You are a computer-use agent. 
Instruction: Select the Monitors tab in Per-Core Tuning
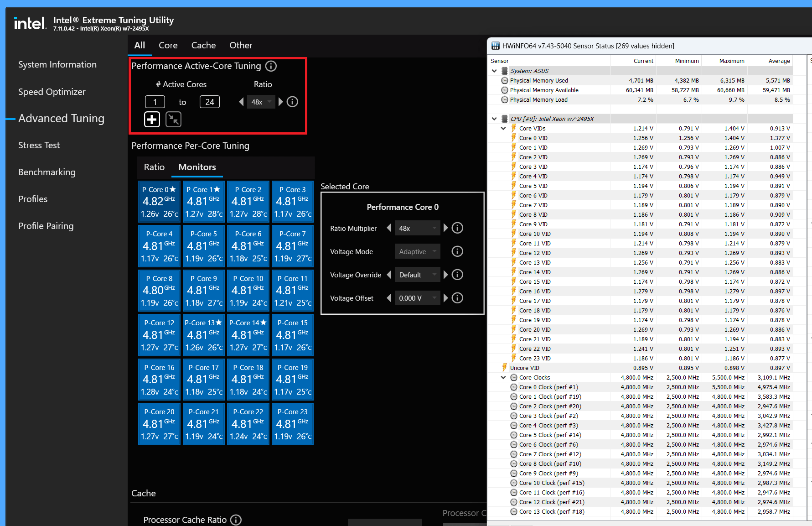pyautogui.click(x=197, y=167)
